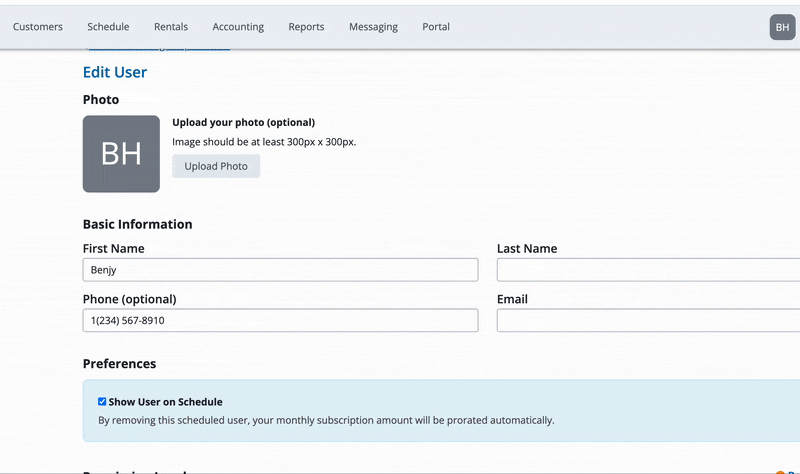Click the subscription proration notice text
The height and width of the screenshot is (474, 800).
click(326, 420)
